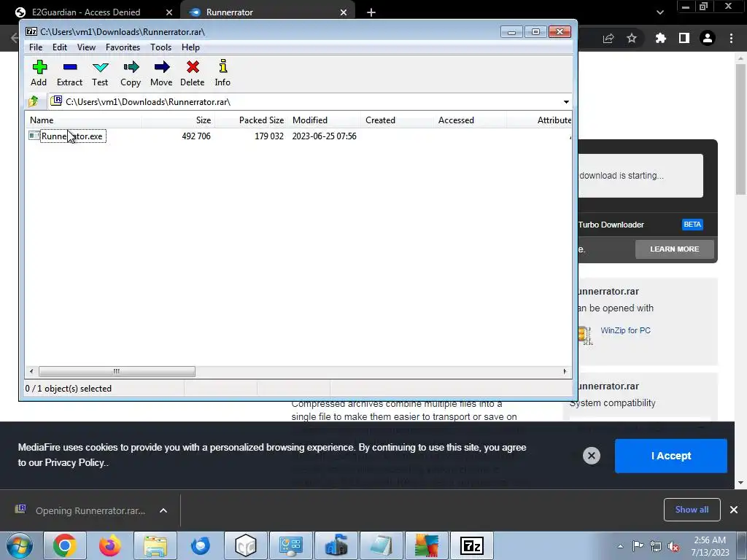The image size is (747, 560).
Task: Open the Info tool in 7-Zip
Action: tap(222, 72)
